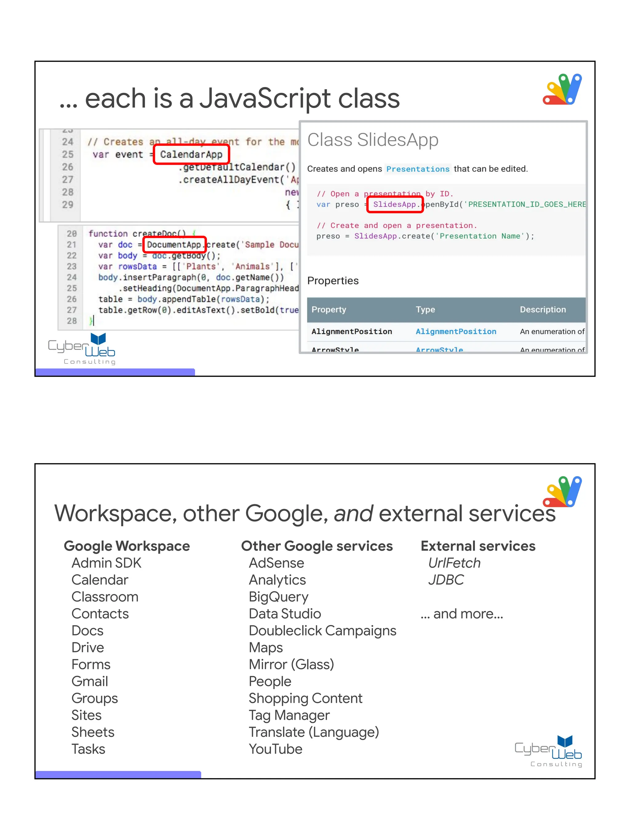This screenshot has height=840, width=630.
Task: Click UrlFetch under External services
Action: (454, 563)
